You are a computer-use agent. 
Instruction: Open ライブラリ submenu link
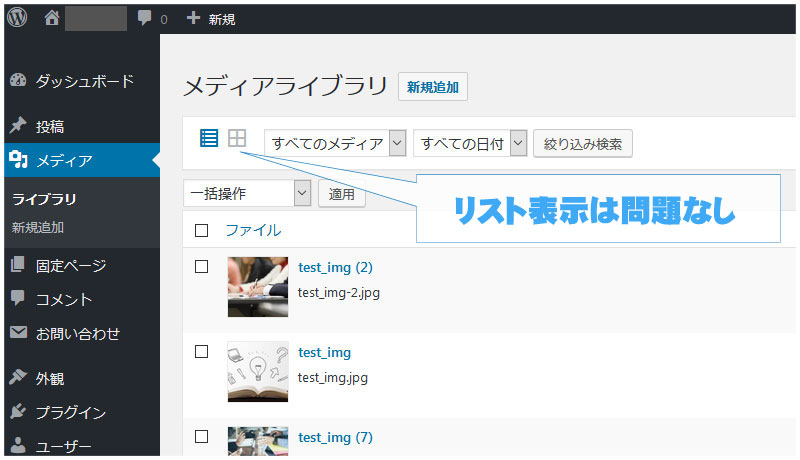44,199
